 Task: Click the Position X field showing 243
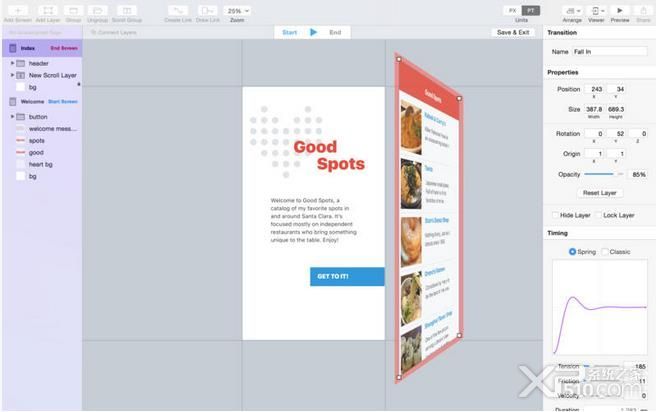[x=594, y=89]
